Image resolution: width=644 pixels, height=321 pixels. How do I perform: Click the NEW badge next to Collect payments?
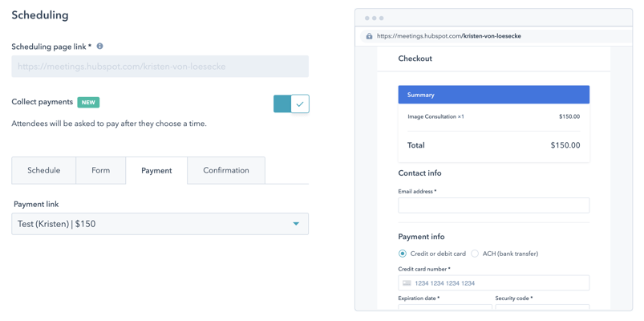(x=88, y=103)
